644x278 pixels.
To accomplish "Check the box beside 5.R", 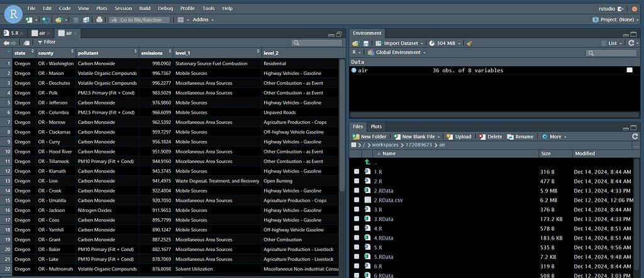I will click(x=357, y=247).
